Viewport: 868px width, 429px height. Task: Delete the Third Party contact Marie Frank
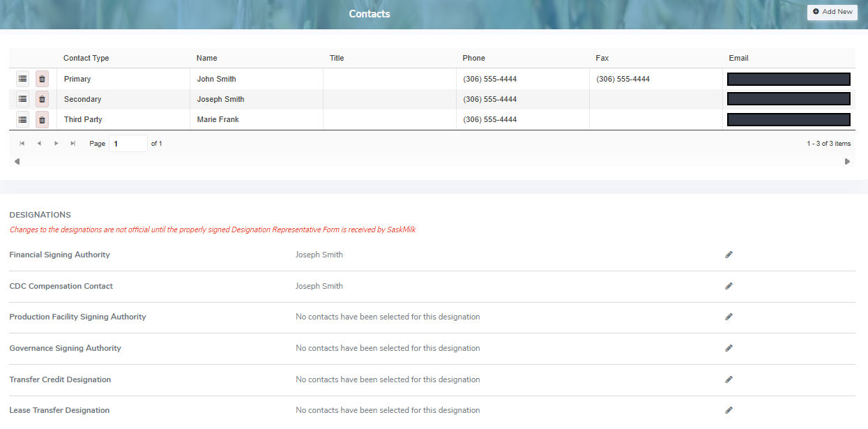click(x=42, y=119)
